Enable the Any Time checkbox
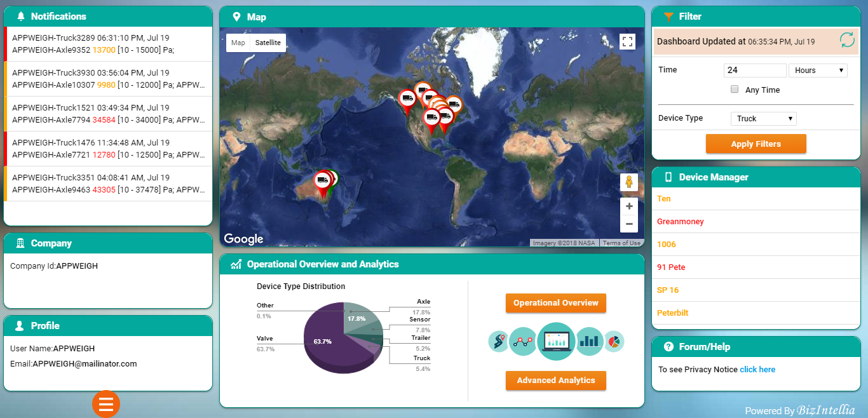868x418 pixels. pyautogui.click(x=735, y=90)
